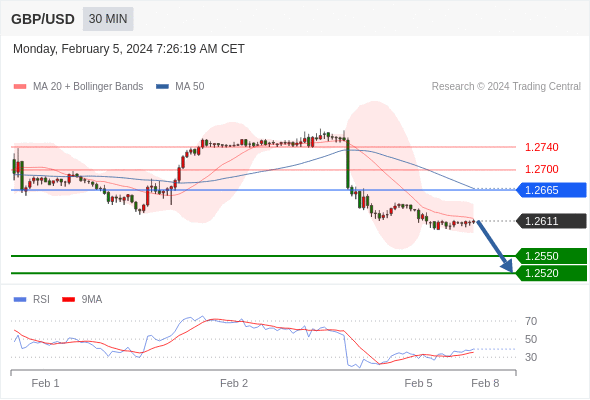This screenshot has height=400, width=590.
Task: Click the Research © 2024 Trading Central credit
Action: [x=506, y=87]
